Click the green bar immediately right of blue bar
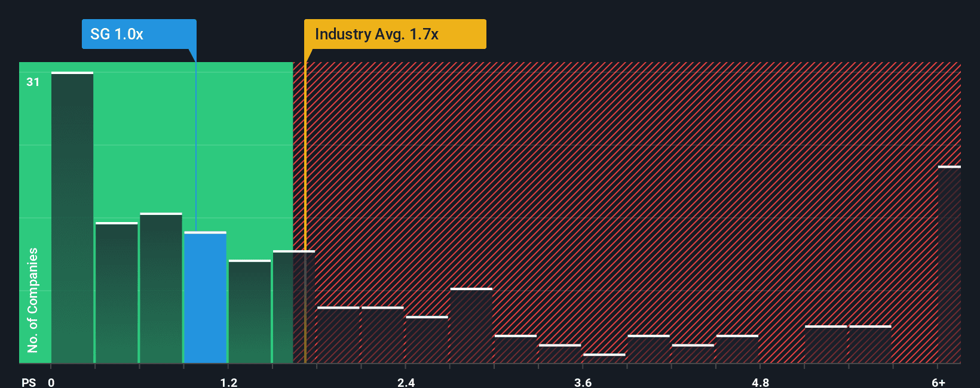This screenshot has height=388, width=980. pos(250,312)
